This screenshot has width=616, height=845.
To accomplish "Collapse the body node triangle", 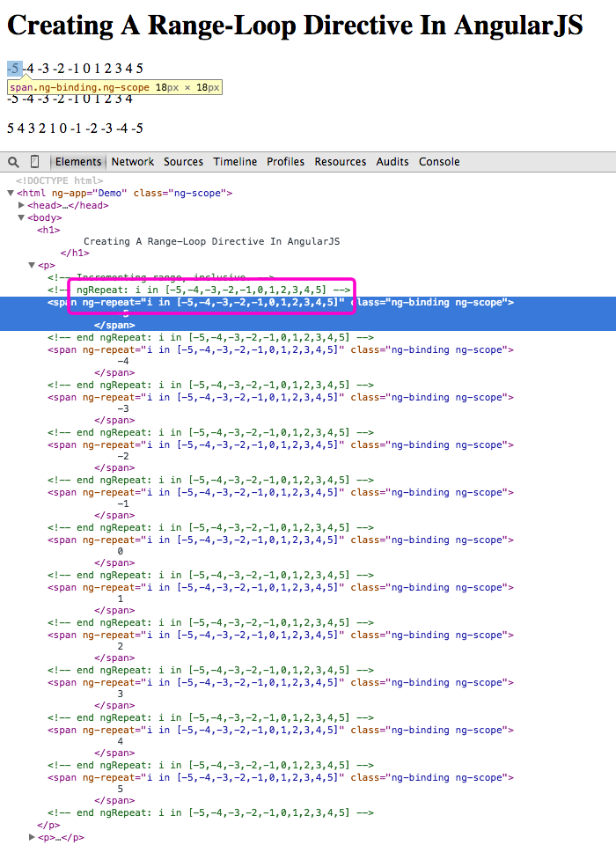I will click(21, 217).
